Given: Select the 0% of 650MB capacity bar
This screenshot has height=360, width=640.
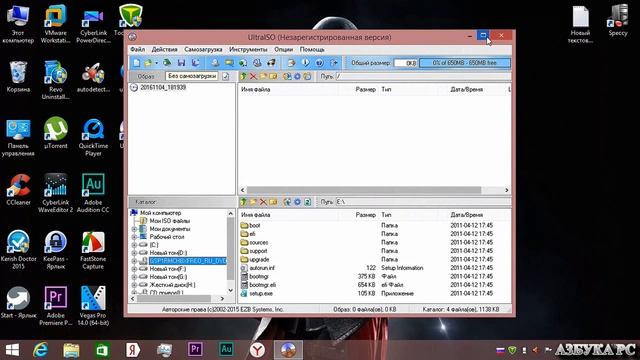Looking at the screenshot, I should (464, 63).
